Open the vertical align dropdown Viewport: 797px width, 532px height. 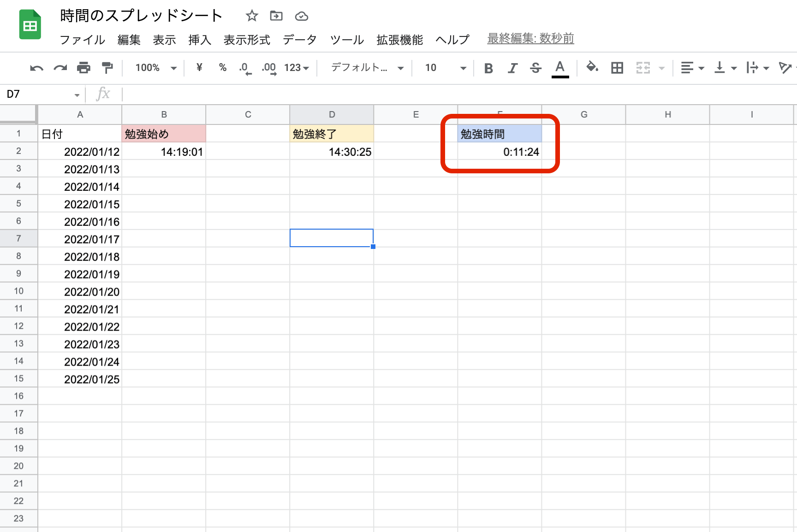[725, 68]
